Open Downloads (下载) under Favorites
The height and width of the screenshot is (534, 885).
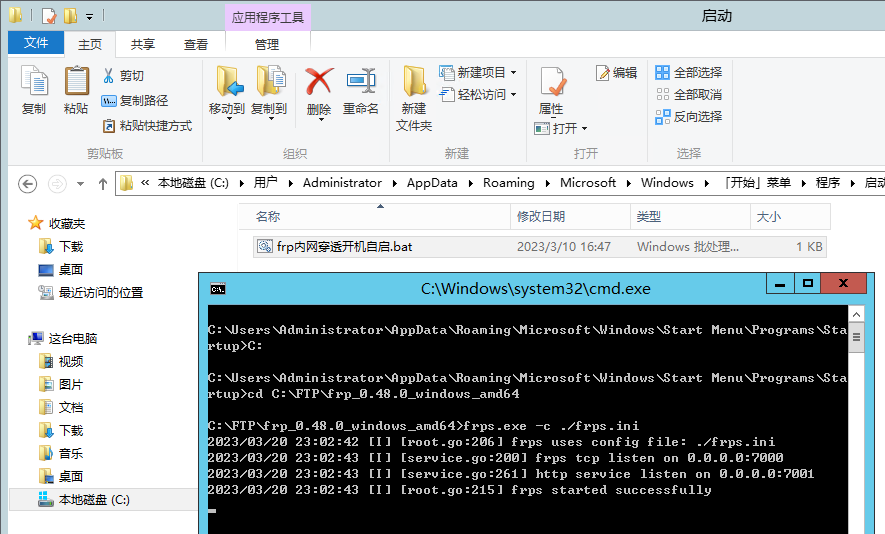click(x=62, y=247)
